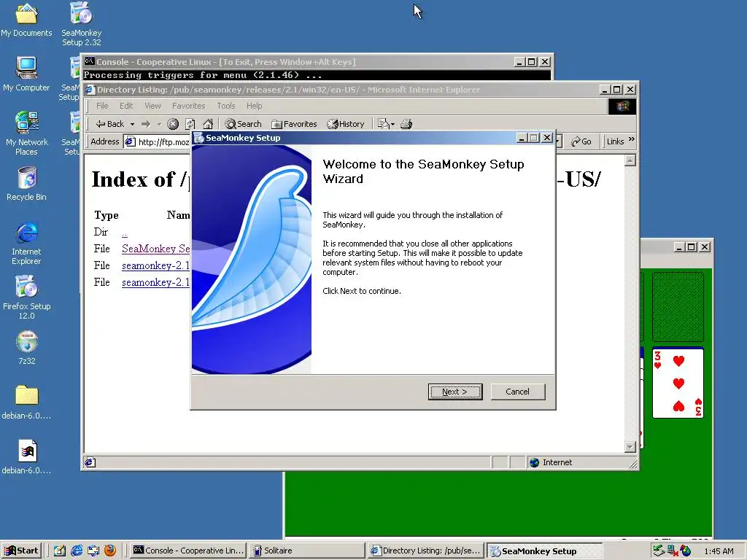Open the 'SeaMonkey Se...' file link
Viewport: 747px width, 560px height.
pyautogui.click(x=156, y=249)
